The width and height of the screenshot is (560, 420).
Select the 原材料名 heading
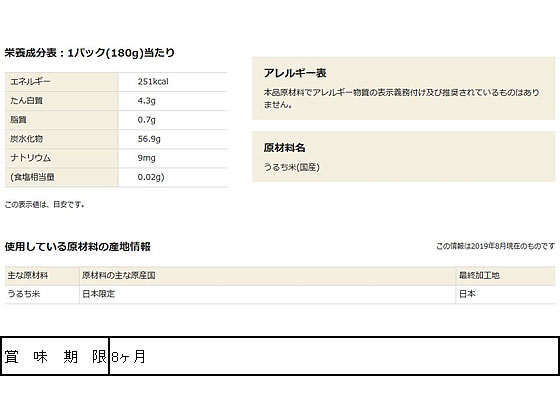[284, 148]
